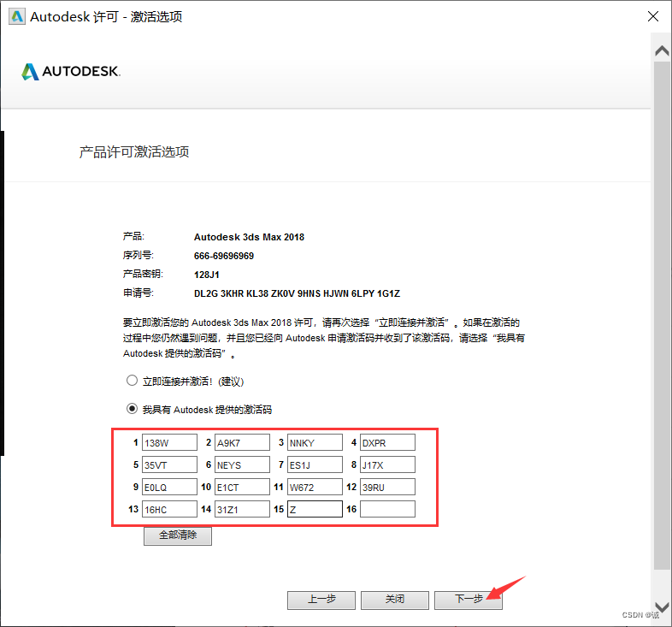Click product name 'Autodesk 3ds Max 2018'
The height and width of the screenshot is (627, 672).
pyautogui.click(x=249, y=237)
